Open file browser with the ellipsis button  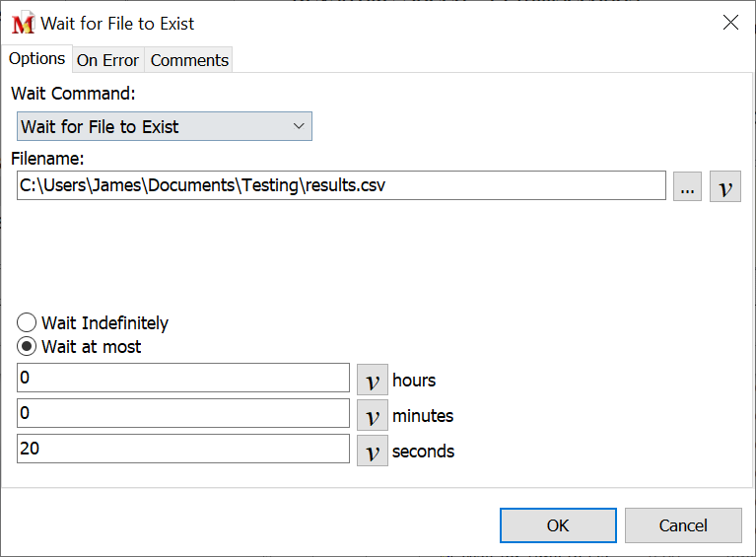687,186
